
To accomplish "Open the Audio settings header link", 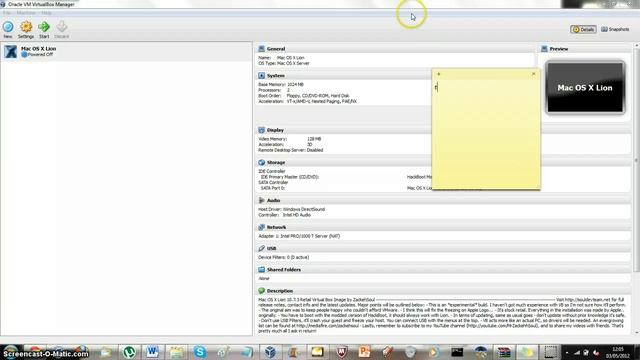I will tap(273, 200).
